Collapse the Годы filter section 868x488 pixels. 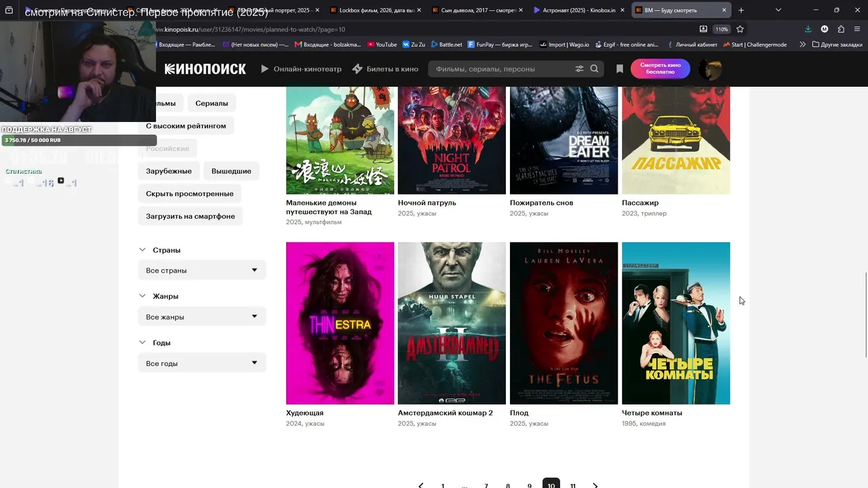(142, 343)
